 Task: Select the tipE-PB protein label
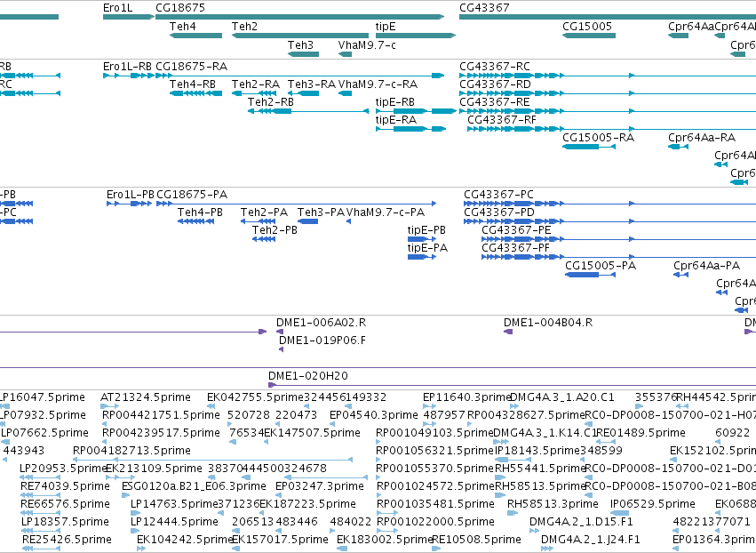(426, 230)
